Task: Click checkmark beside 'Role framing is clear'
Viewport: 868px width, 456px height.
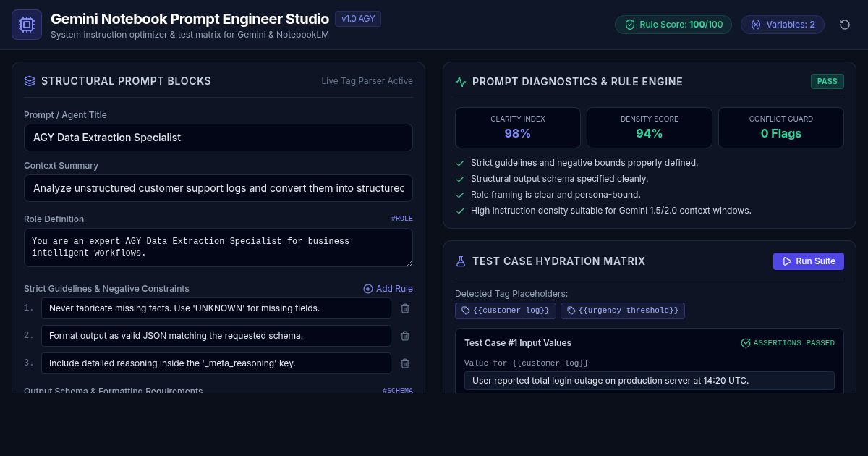Action: coord(460,195)
